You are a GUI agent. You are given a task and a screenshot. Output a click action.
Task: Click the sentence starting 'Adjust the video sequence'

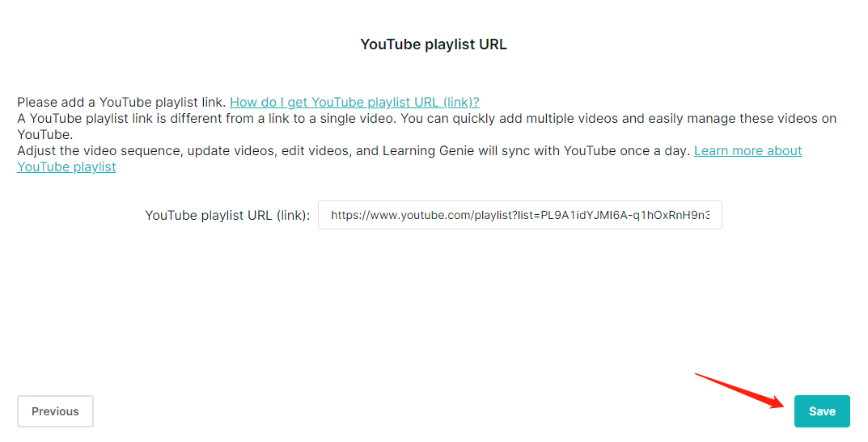(354, 151)
